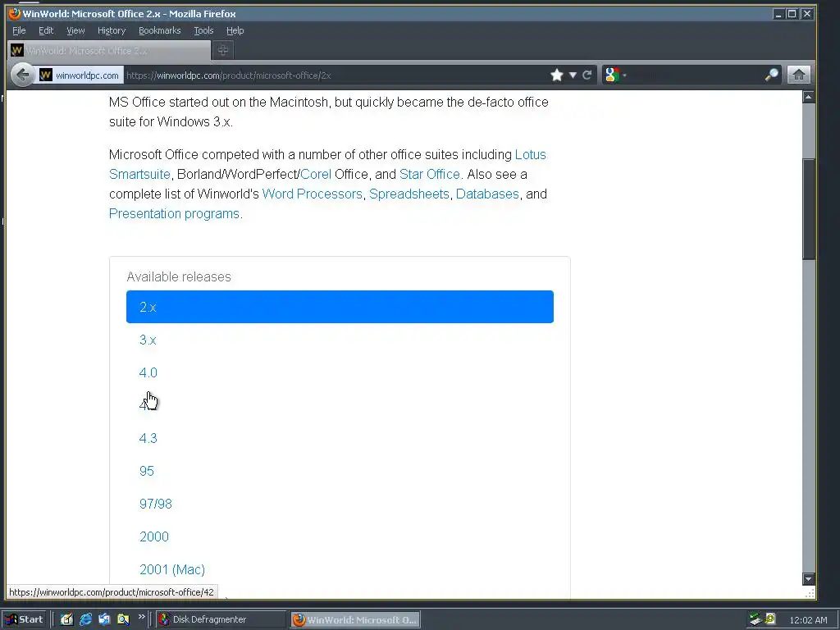Select the highlighted 2.x release
This screenshot has height=630, width=840.
pyautogui.click(x=340, y=307)
